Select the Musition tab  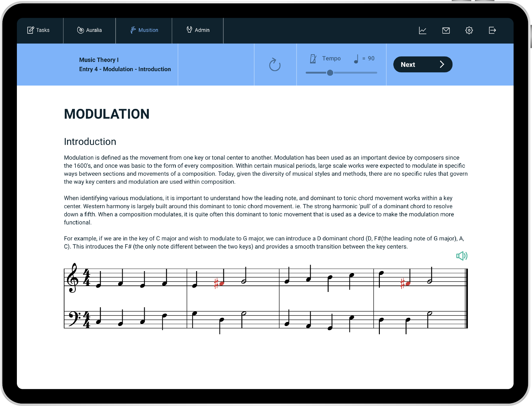(x=144, y=30)
